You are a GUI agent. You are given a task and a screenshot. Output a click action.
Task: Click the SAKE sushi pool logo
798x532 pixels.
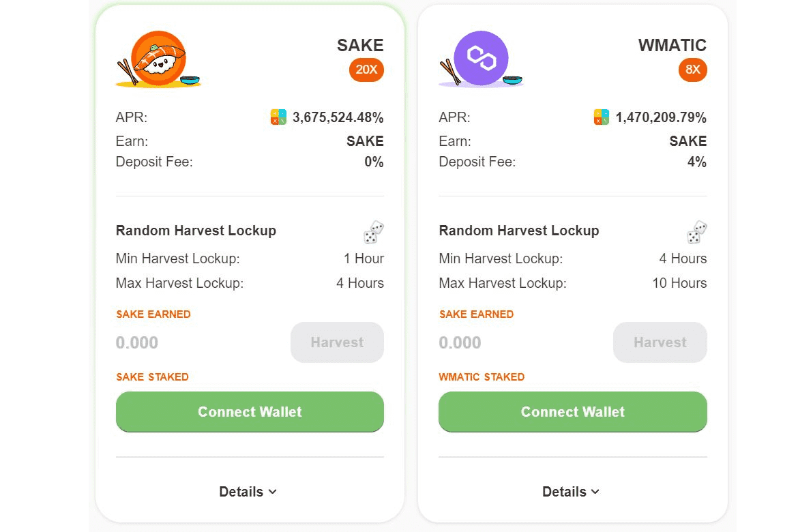pyautogui.click(x=158, y=58)
